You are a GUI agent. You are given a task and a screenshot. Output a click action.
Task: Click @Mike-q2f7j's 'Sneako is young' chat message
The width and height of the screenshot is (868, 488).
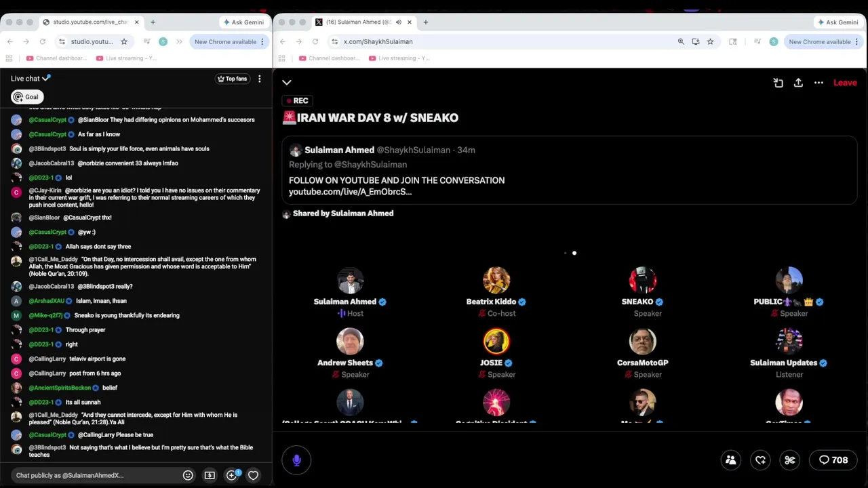click(x=127, y=316)
